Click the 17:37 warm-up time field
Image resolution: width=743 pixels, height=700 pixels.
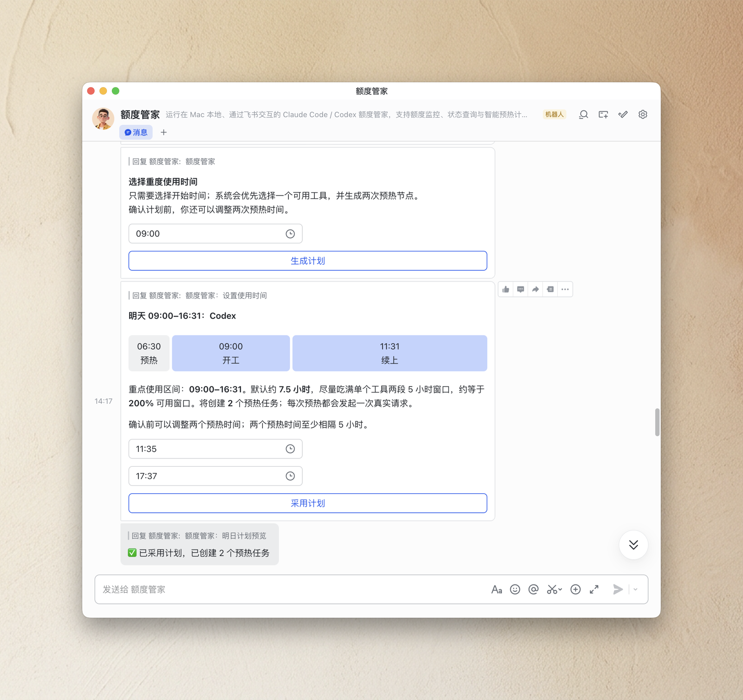(x=215, y=476)
